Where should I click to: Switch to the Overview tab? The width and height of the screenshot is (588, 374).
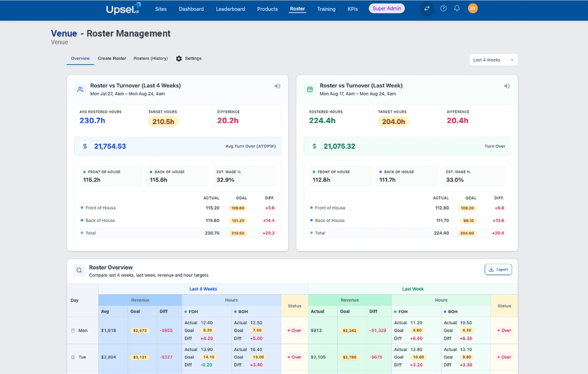[x=80, y=58]
